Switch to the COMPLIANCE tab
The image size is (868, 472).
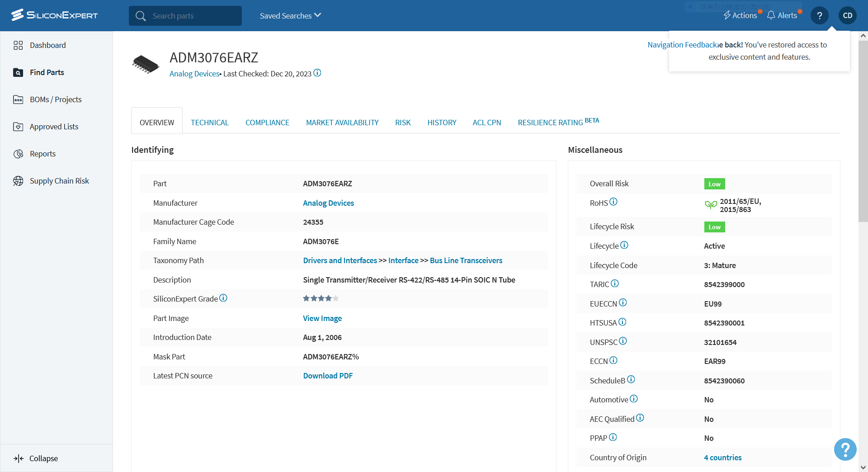(x=267, y=123)
